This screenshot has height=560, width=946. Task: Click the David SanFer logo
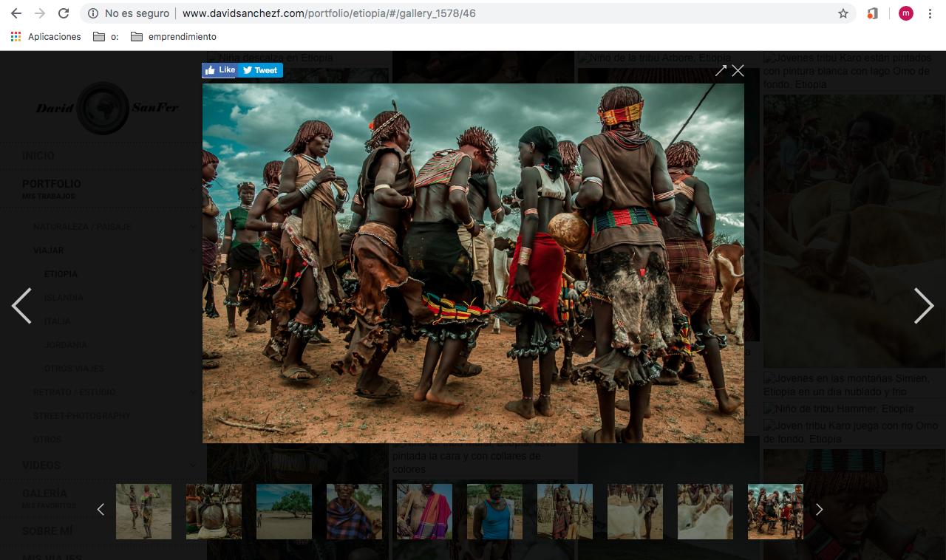[x=107, y=108]
